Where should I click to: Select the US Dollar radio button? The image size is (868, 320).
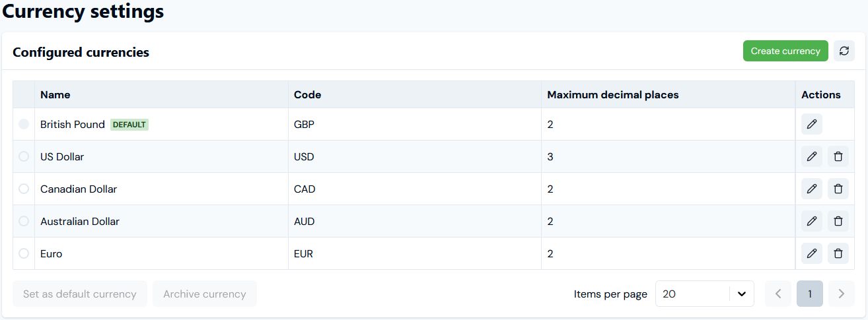(x=24, y=156)
